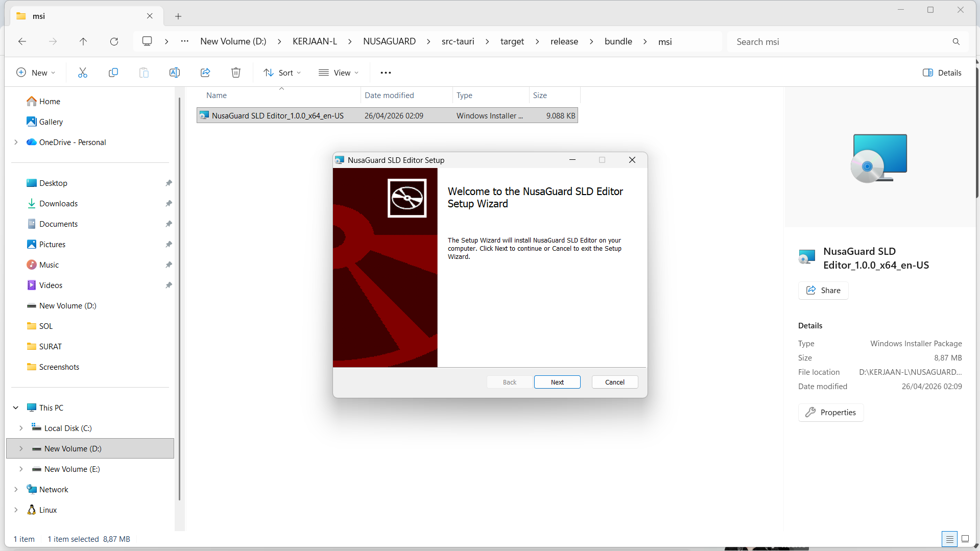Select the NusaGuard SLD Editor installer file

point(278,115)
